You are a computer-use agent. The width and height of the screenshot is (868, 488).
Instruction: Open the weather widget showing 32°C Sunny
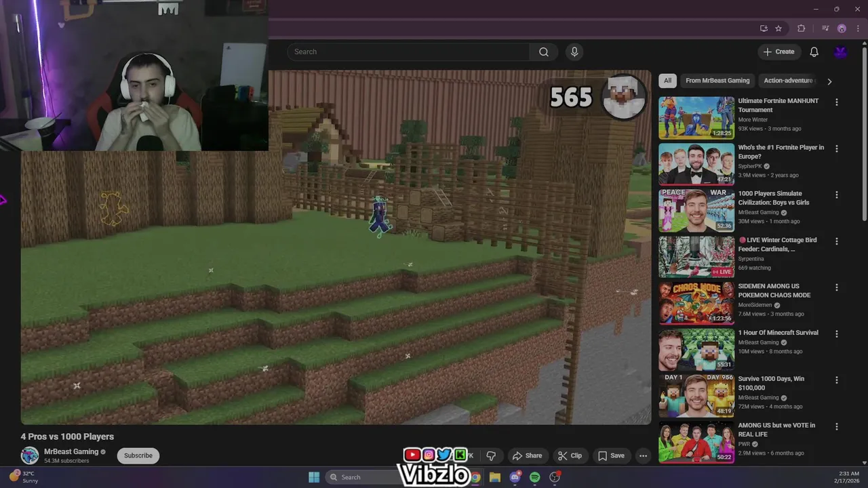pos(24,477)
